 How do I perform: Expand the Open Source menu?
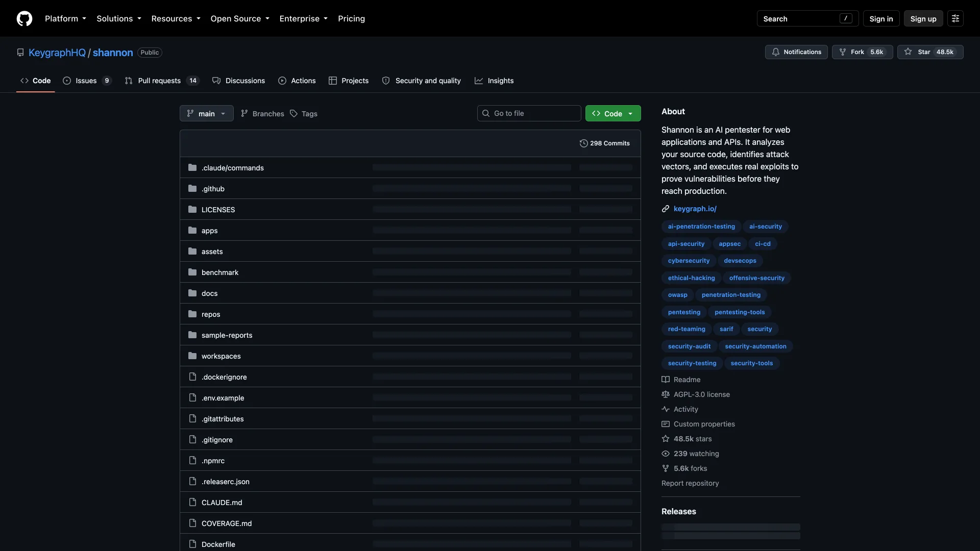tap(240, 18)
